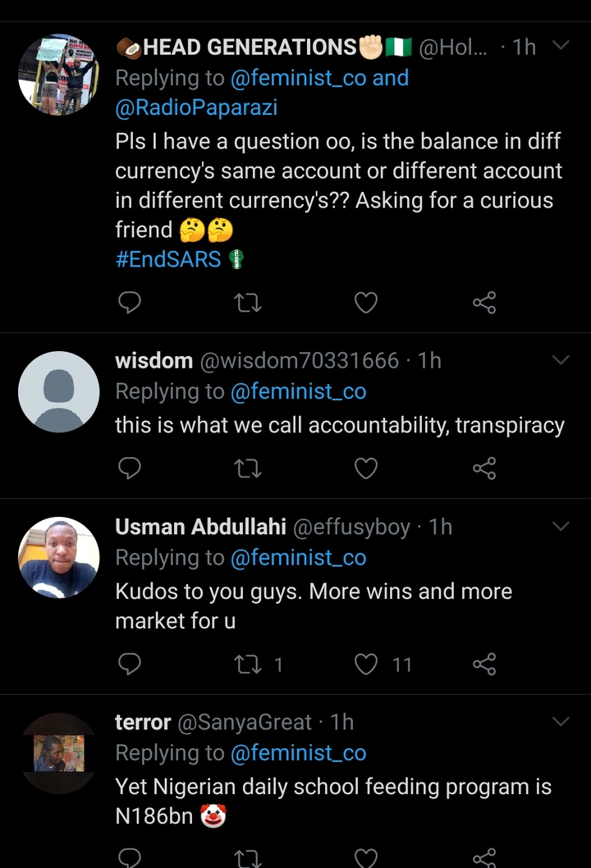The width and height of the screenshot is (591, 868).
Task: Like wisdom's accountability tweet
Action: point(365,468)
